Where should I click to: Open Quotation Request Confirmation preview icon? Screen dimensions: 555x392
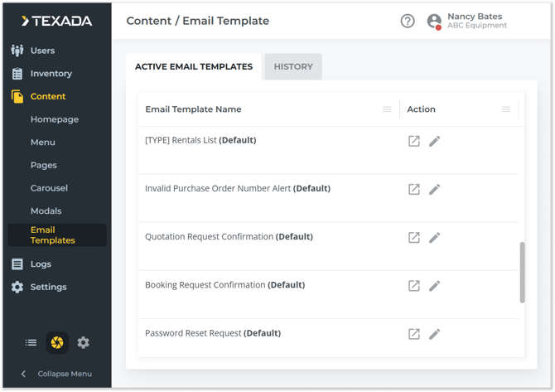pyautogui.click(x=414, y=237)
